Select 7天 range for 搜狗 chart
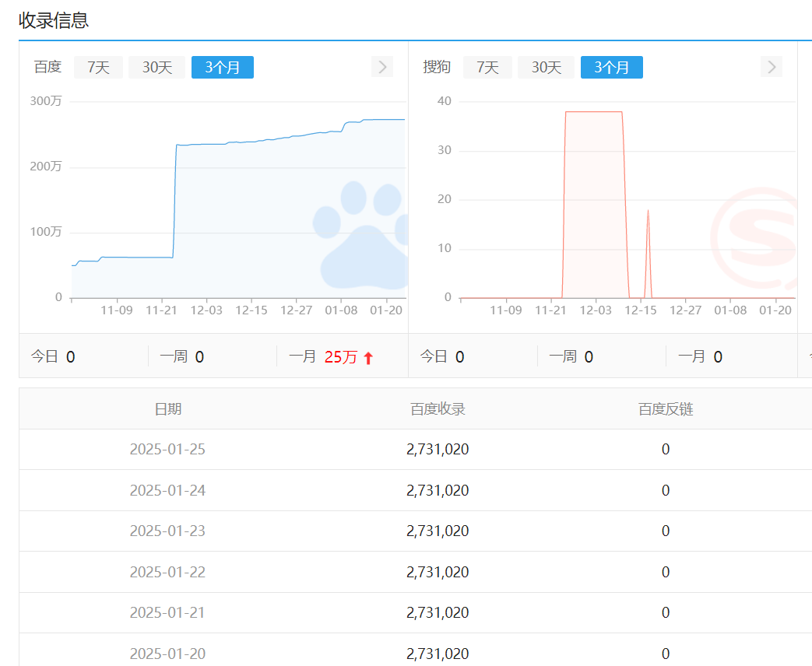Viewport: 812px width, 666px height. (x=487, y=67)
